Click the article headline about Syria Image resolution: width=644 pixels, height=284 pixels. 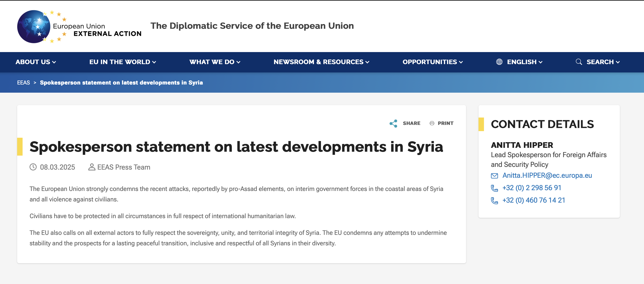pos(236,147)
